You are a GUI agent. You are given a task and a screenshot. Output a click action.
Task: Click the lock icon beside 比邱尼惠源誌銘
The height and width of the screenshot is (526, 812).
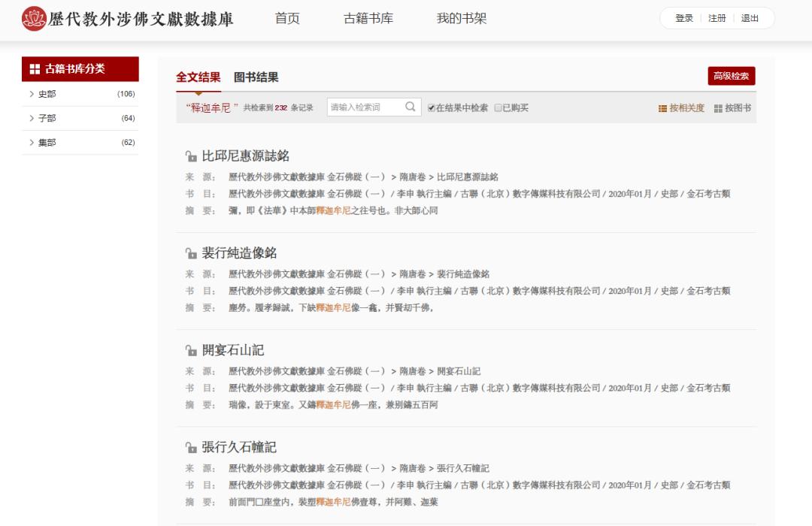pyautogui.click(x=190, y=155)
